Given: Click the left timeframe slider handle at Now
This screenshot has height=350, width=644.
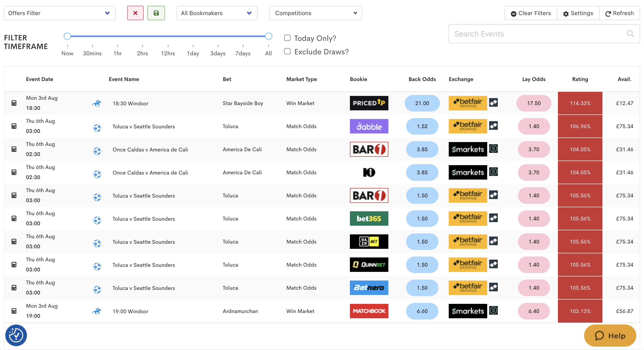Looking at the screenshot, I should pos(67,36).
